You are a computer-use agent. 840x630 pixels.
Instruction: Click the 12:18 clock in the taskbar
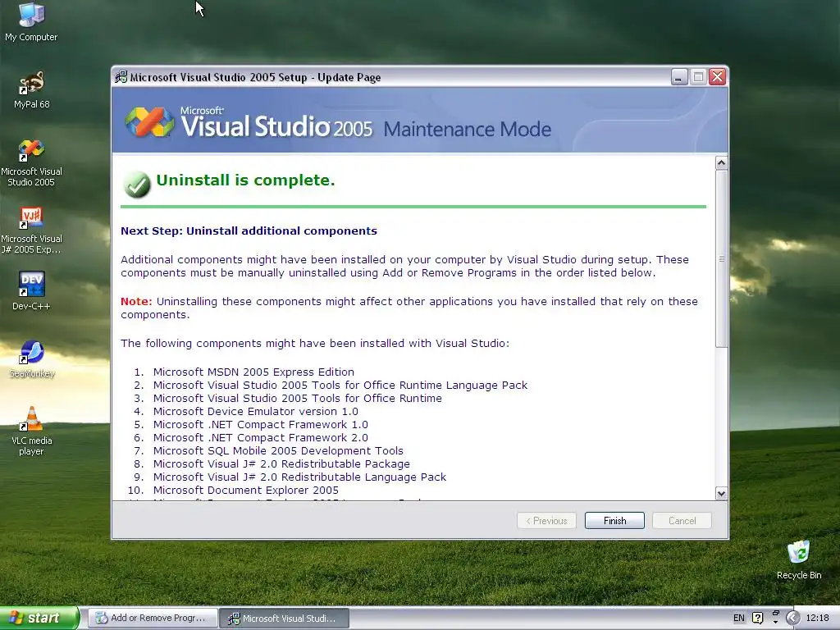pos(817,619)
